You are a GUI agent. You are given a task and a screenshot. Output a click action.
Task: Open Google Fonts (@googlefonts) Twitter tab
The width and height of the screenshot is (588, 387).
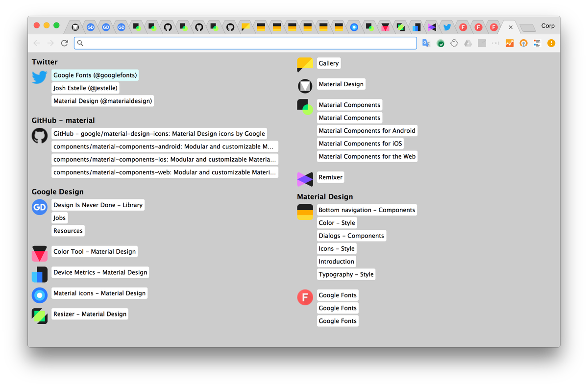(95, 75)
